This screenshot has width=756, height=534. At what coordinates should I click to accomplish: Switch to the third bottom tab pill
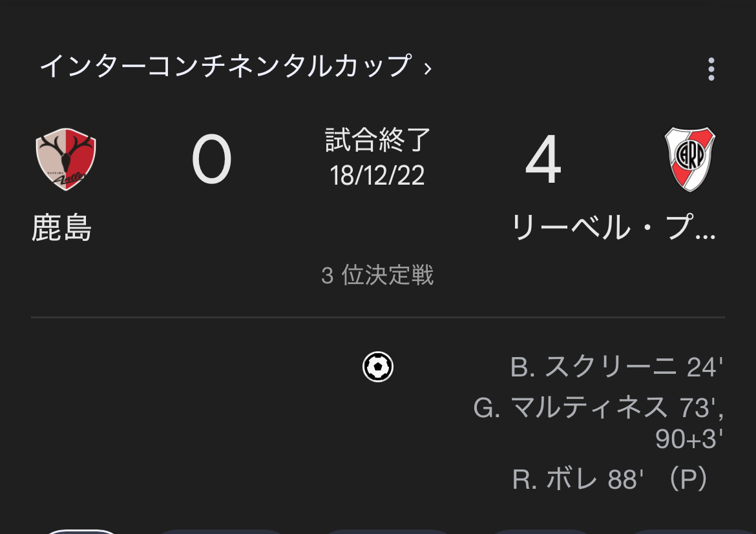pyautogui.click(x=388, y=531)
